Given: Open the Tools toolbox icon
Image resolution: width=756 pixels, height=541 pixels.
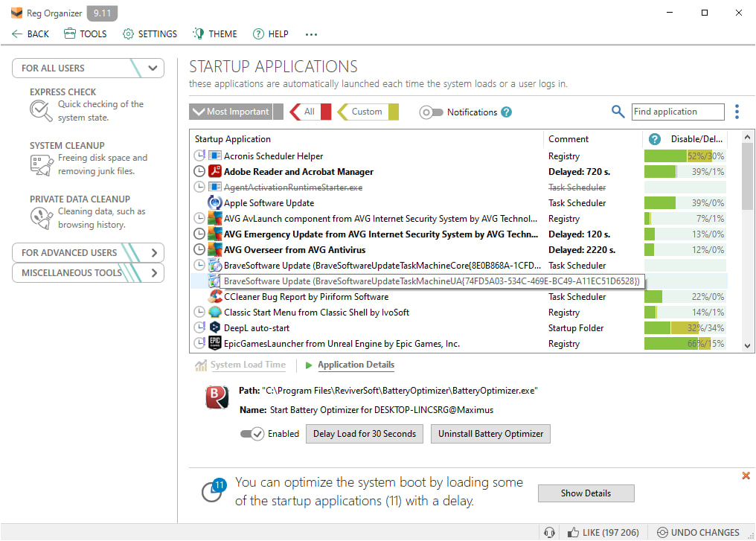Looking at the screenshot, I should (x=70, y=33).
